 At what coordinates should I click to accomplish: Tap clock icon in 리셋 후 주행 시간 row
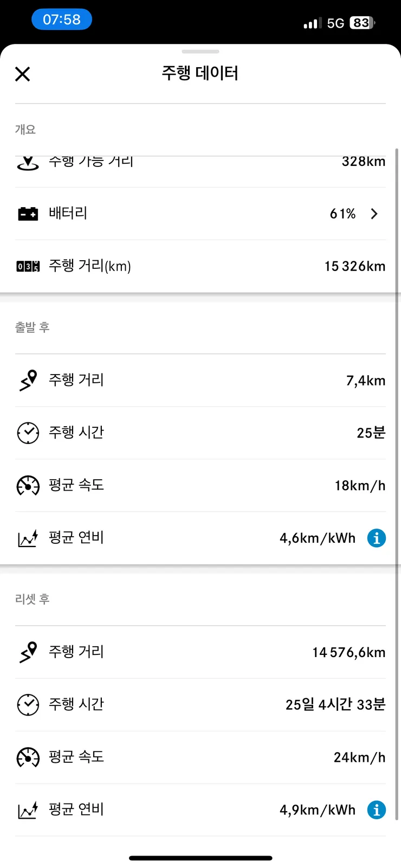pyautogui.click(x=28, y=704)
